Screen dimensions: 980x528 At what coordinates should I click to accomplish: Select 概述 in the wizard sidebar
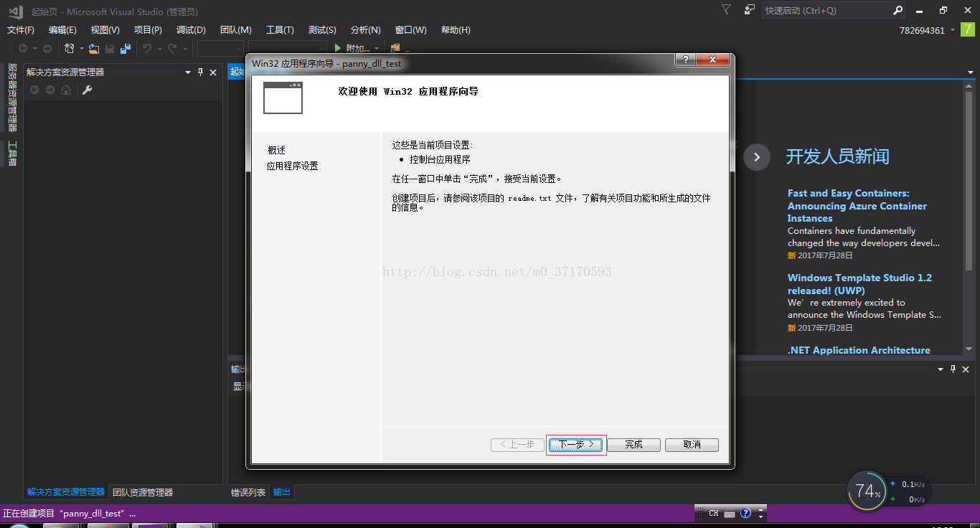[x=277, y=150]
